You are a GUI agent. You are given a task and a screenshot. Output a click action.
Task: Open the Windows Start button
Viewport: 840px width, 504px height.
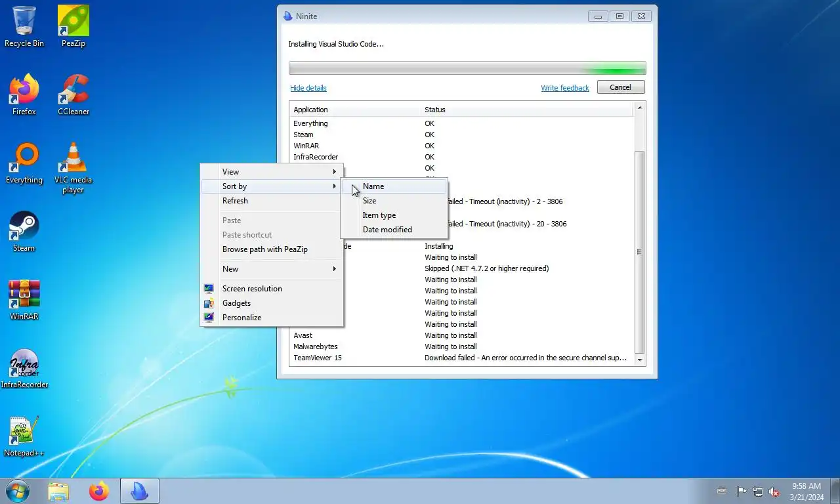[17, 491]
